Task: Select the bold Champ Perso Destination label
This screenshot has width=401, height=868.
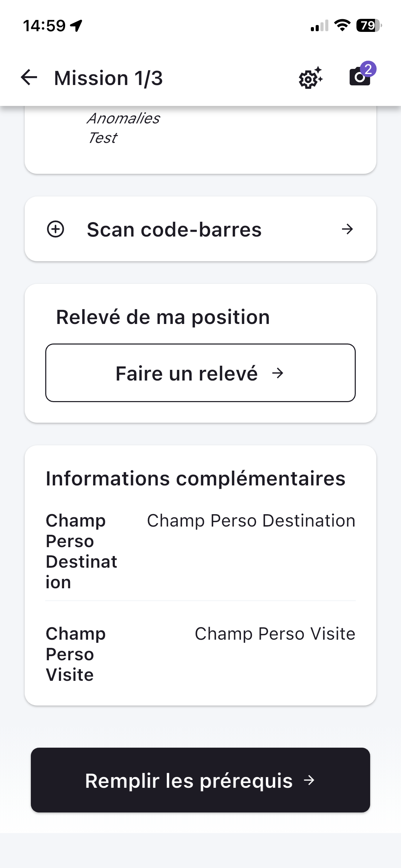Action: click(82, 551)
